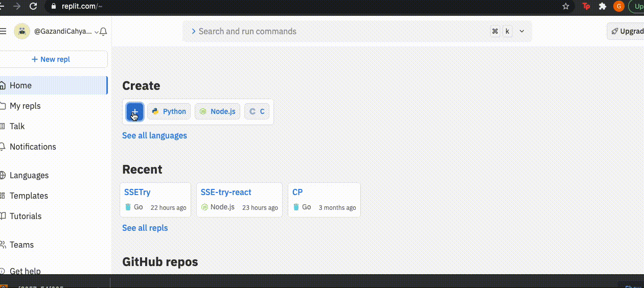
Task: Create a new C repl
Action: pyautogui.click(x=257, y=111)
